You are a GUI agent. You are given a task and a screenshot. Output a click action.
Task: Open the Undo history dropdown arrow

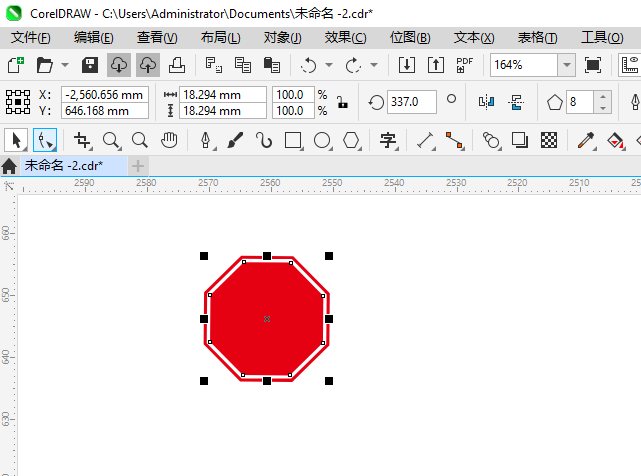click(x=329, y=65)
